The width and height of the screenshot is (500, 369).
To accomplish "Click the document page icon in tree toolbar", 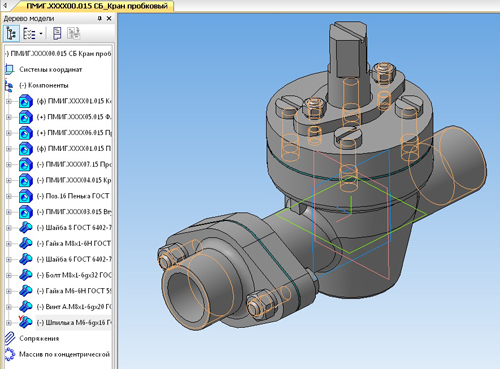I will [57, 34].
